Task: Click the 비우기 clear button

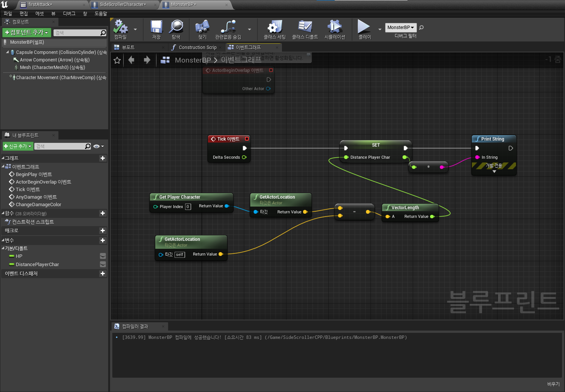Action: pyautogui.click(x=553, y=384)
